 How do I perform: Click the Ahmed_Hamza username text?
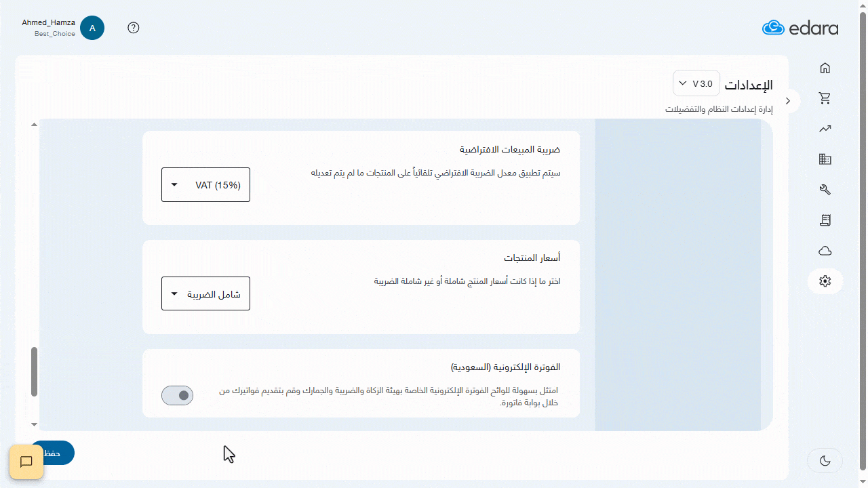(49, 22)
